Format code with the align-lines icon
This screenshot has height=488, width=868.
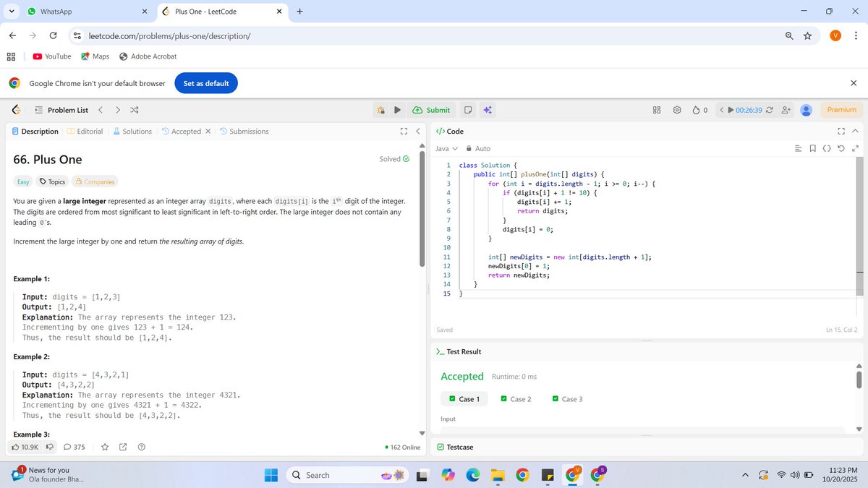[799, 148]
